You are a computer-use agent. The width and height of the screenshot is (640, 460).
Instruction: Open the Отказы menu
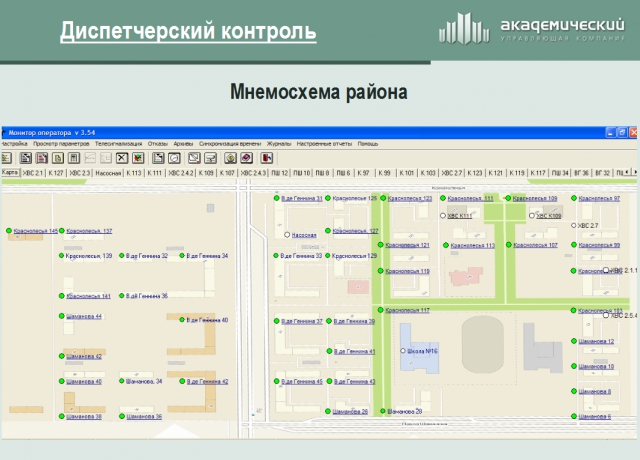point(158,144)
